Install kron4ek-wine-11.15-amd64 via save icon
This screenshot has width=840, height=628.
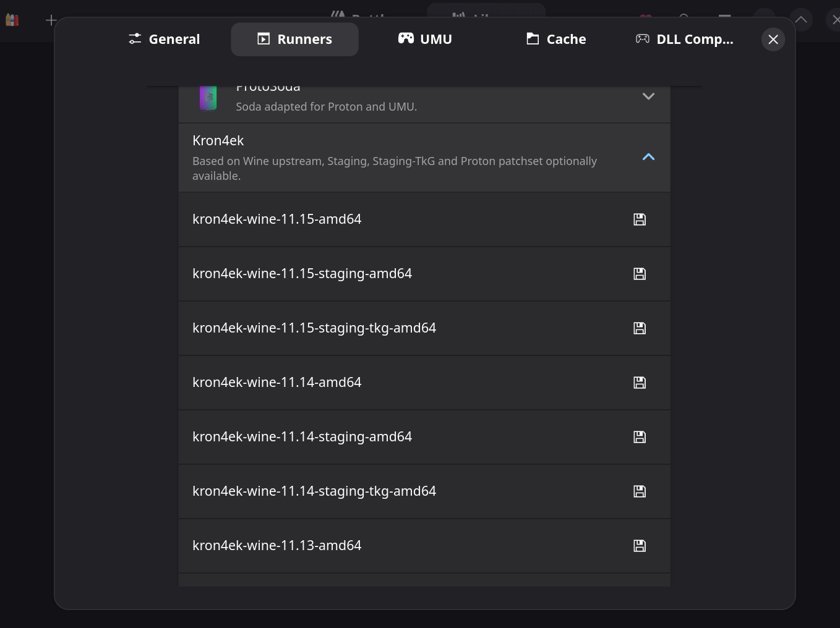pos(640,219)
